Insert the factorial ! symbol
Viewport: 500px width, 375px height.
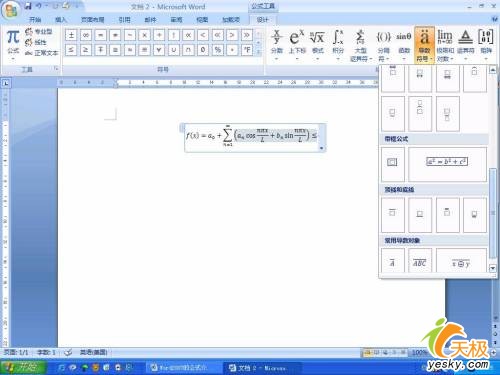pyautogui.click(x=174, y=35)
